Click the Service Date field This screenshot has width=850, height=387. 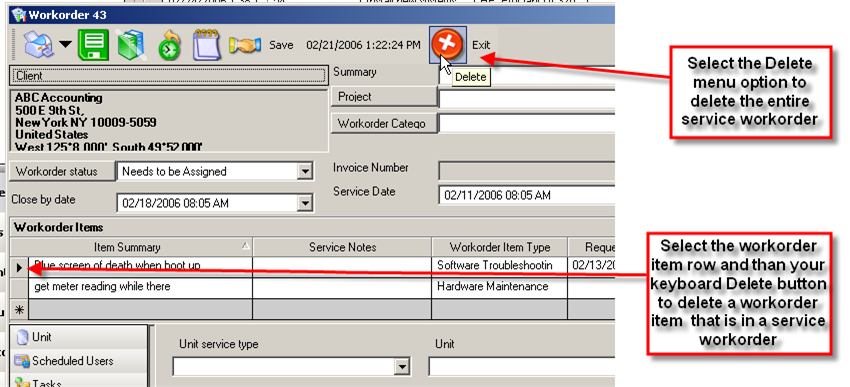(526, 195)
